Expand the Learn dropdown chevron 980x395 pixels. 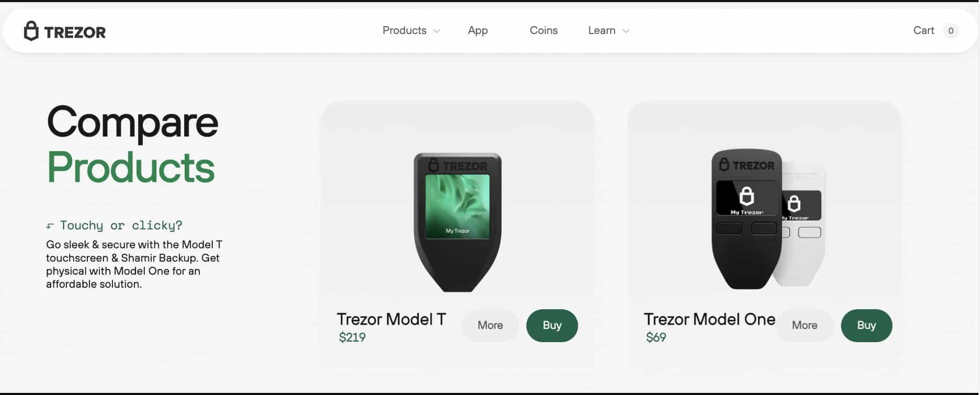tap(625, 31)
